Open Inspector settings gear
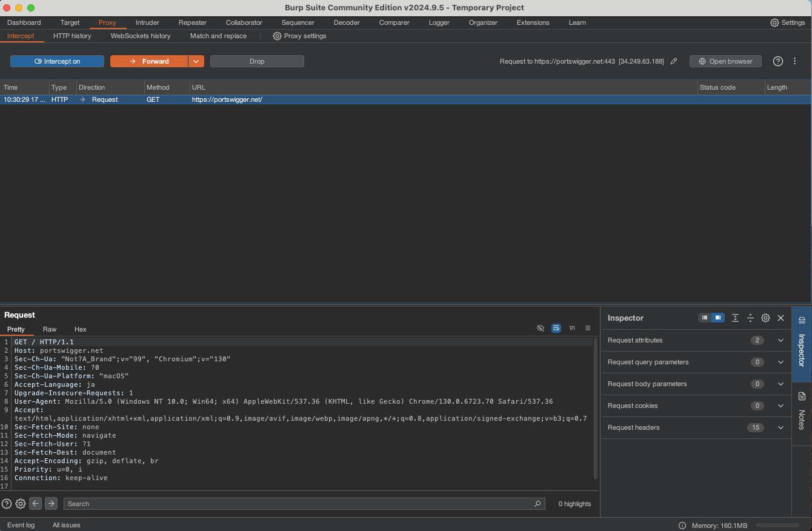 [765, 318]
